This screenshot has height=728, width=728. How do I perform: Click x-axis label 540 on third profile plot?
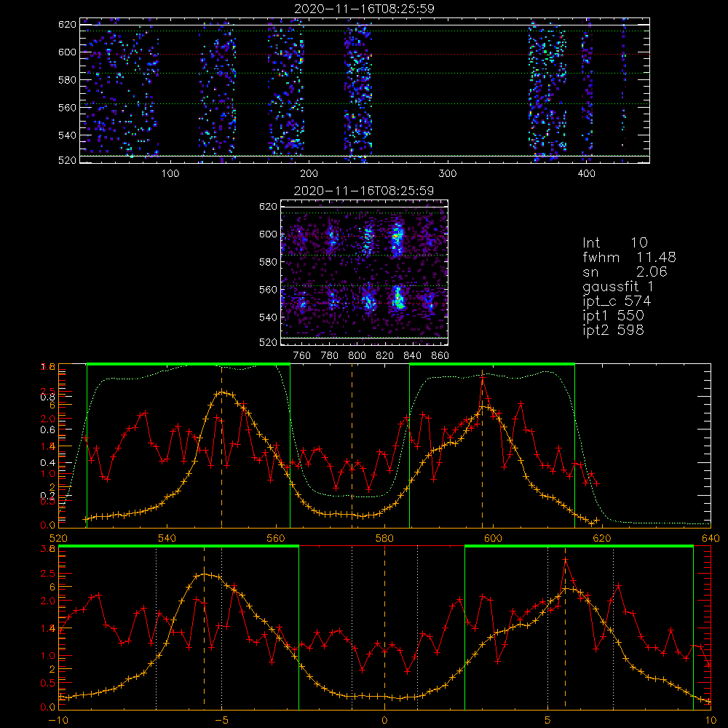coord(167,539)
